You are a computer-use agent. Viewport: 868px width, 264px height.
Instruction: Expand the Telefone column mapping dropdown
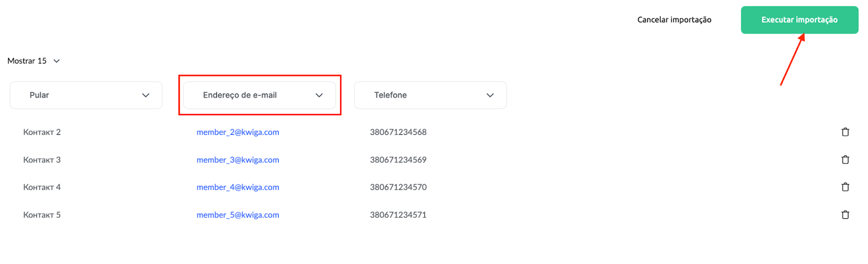click(x=430, y=95)
